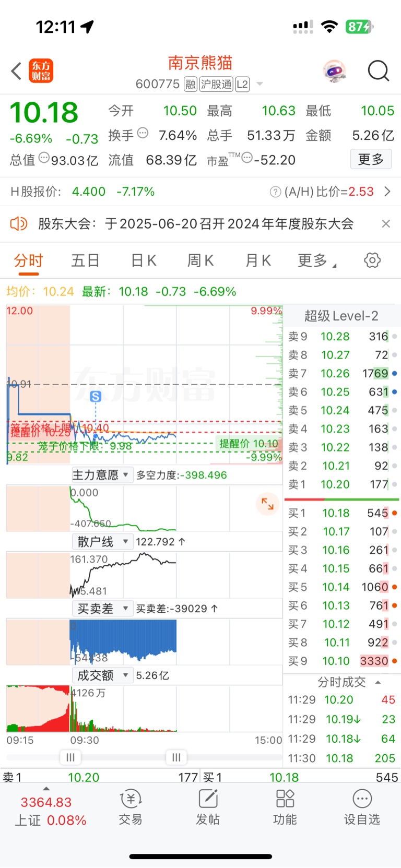401x868 pixels.
Task: Tap H股报价 4.400 value
Action: (89, 192)
